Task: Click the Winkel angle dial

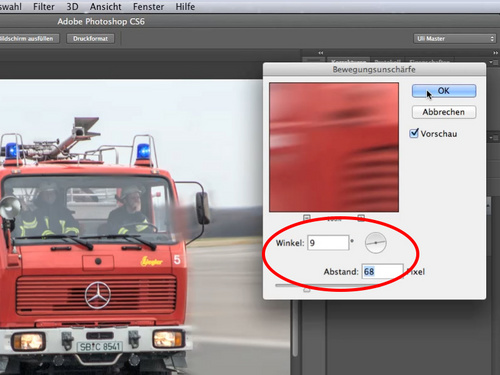Action: coord(376,243)
